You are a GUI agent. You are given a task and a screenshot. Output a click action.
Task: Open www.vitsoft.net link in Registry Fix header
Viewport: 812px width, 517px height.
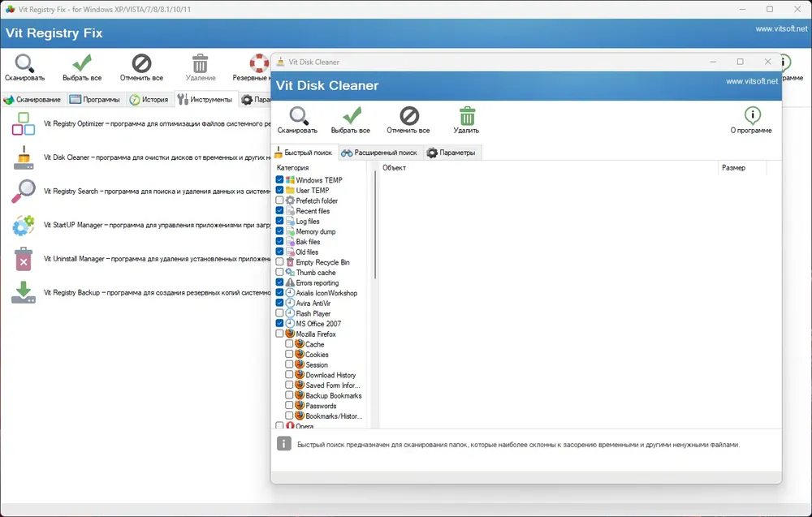781,29
